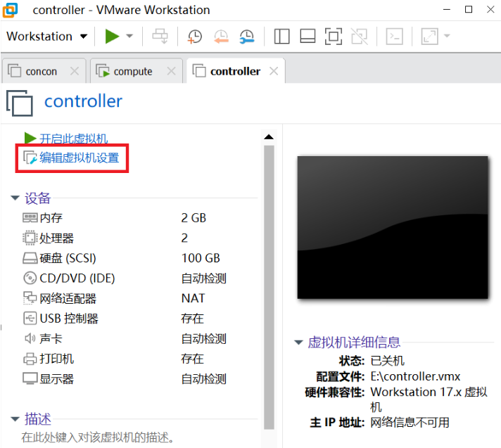Click the scroll up arrow in device panel
Image resolution: width=501 pixels, height=448 pixels.
[x=269, y=137]
